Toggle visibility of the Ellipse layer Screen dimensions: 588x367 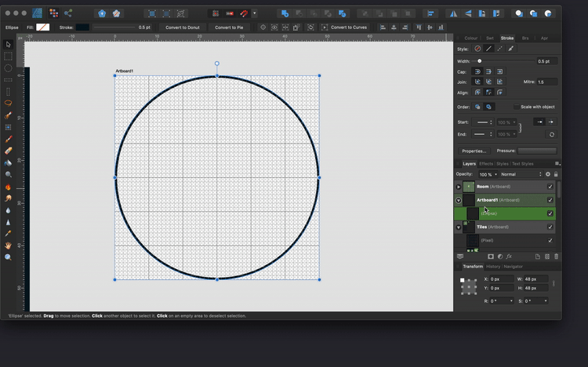coord(550,213)
